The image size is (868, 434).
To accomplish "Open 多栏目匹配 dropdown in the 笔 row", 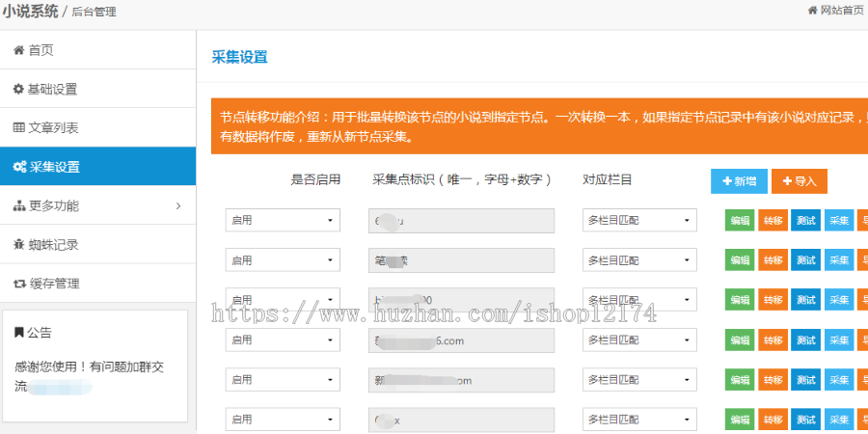I will (640, 259).
